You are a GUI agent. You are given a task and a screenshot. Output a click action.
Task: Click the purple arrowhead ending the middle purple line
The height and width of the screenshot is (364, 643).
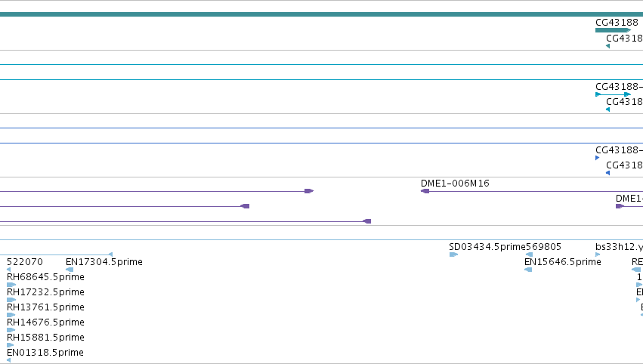coord(245,206)
